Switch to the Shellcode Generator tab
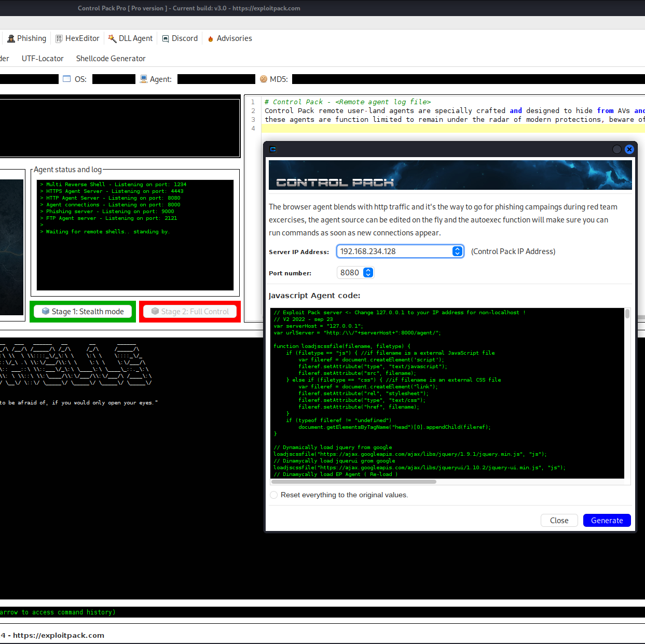The height and width of the screenshot is (644, 645). pyautogui.click(x=111, y=59)
